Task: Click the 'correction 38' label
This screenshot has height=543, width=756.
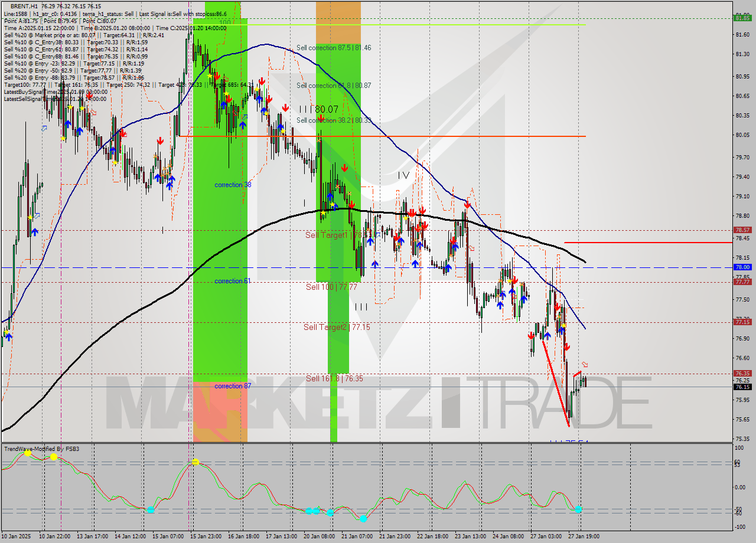Action: (233, 185)
